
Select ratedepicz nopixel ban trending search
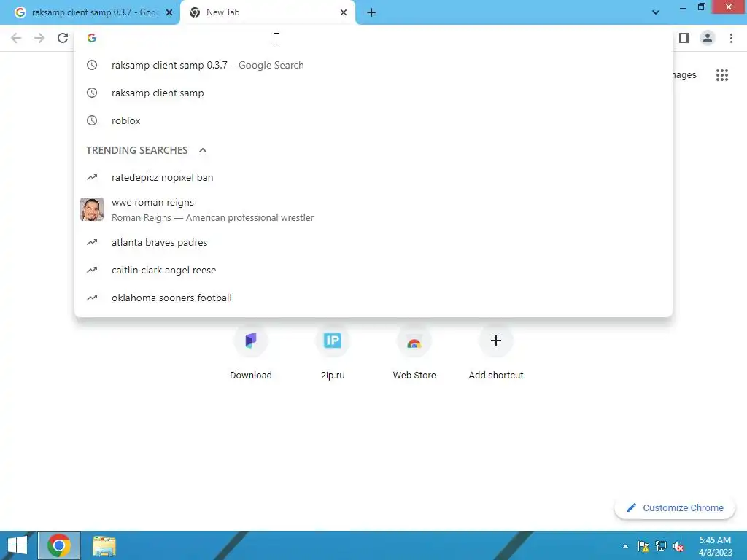click(373, 178)
